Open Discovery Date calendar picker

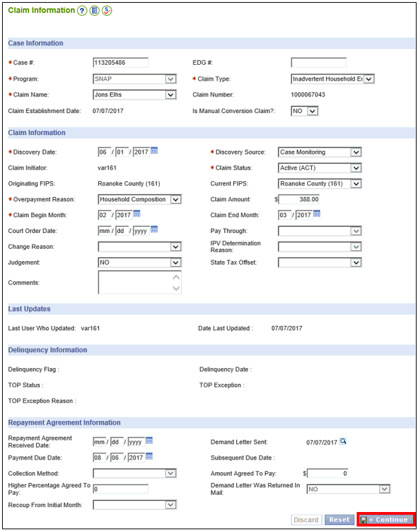154,151
